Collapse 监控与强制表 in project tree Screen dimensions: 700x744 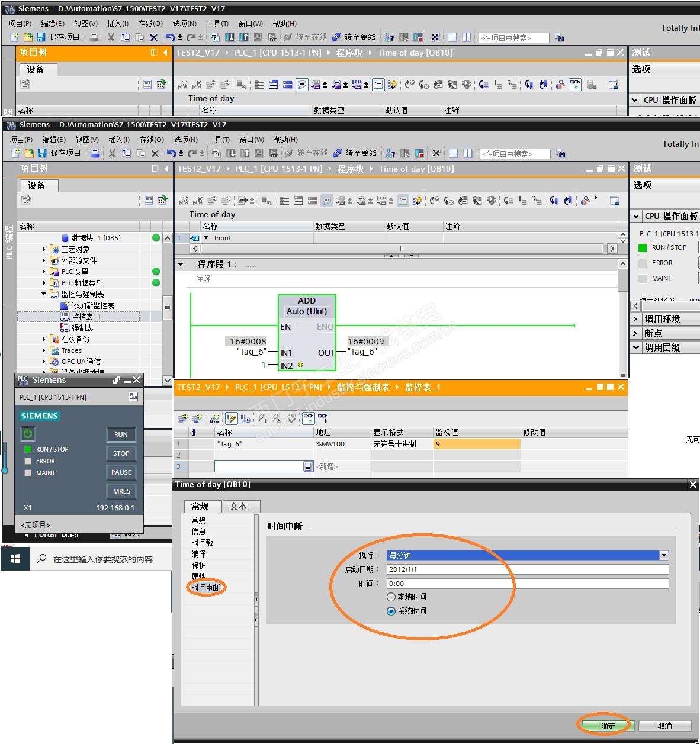coord(44,294)
